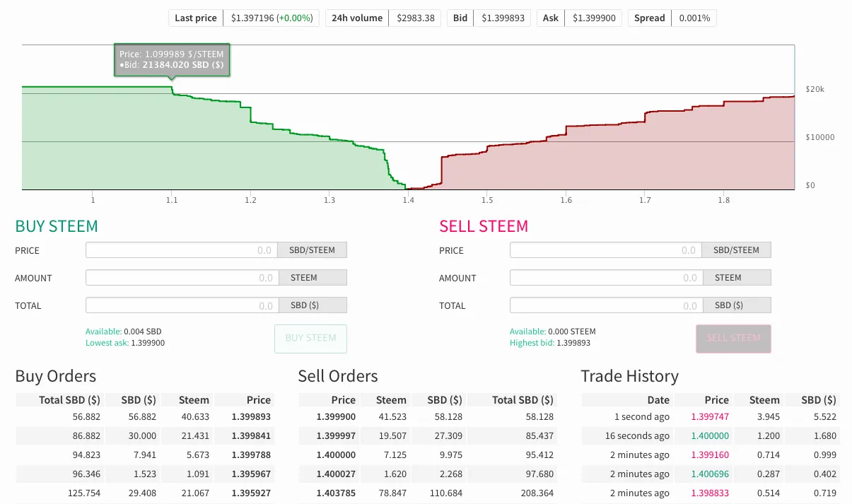Focus the buy TOTAL input field
The image size is (852, 504).
(x=182, y=305)
